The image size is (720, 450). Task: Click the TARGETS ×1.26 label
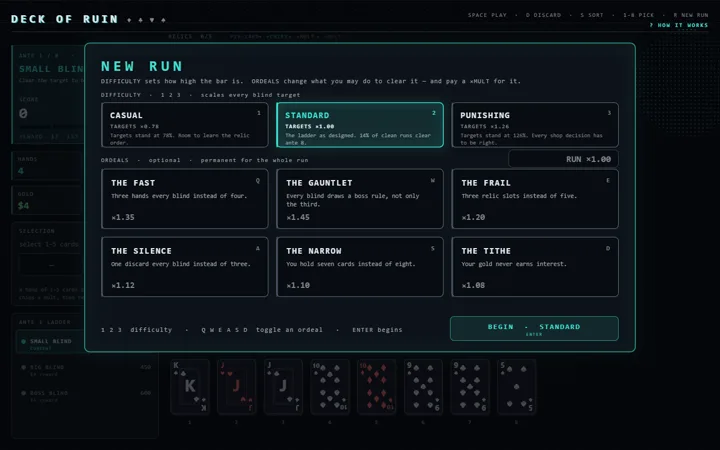[x=485, y=126]
